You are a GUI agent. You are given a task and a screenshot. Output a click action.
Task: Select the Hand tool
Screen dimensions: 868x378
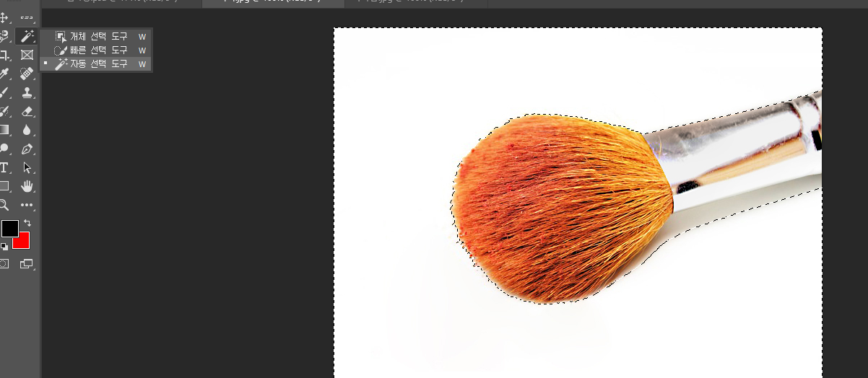pos(27,186)
